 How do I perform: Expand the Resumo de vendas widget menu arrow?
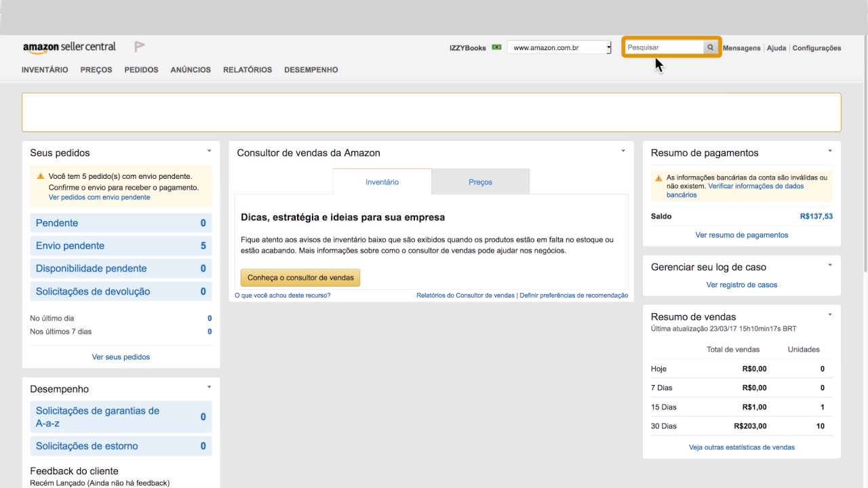830,314
